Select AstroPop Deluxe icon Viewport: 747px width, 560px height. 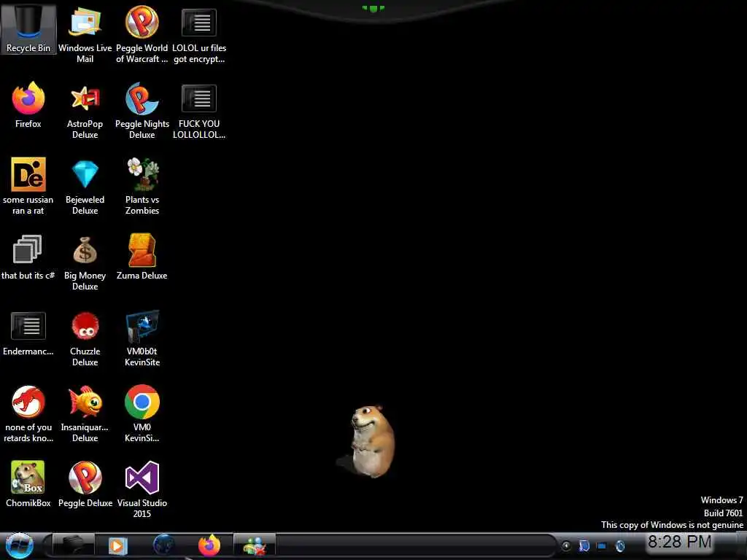(85, 111)
